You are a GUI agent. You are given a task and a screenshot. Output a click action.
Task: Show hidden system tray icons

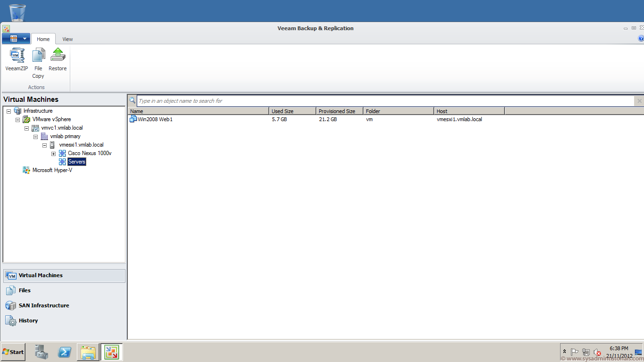pos(564,352)
